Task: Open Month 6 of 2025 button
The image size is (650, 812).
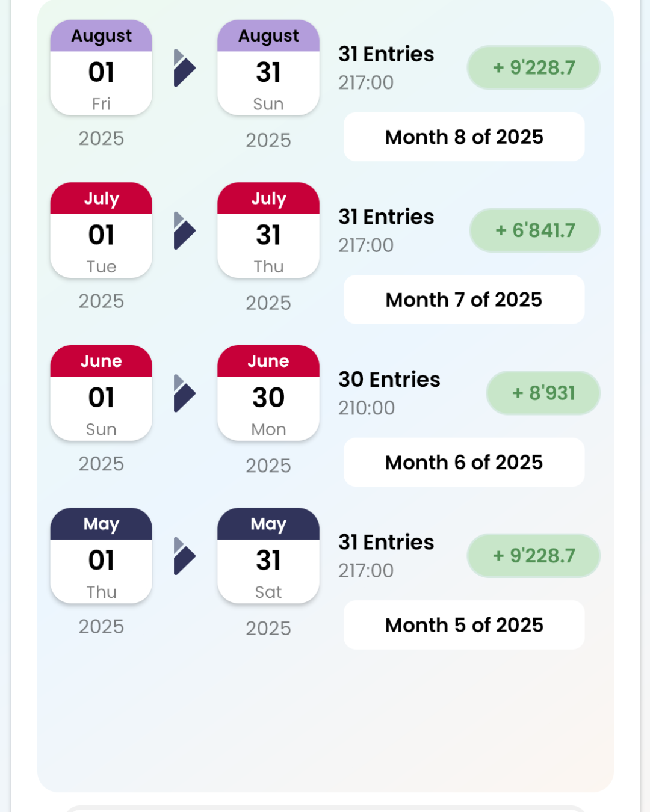Action: (464, 463)
